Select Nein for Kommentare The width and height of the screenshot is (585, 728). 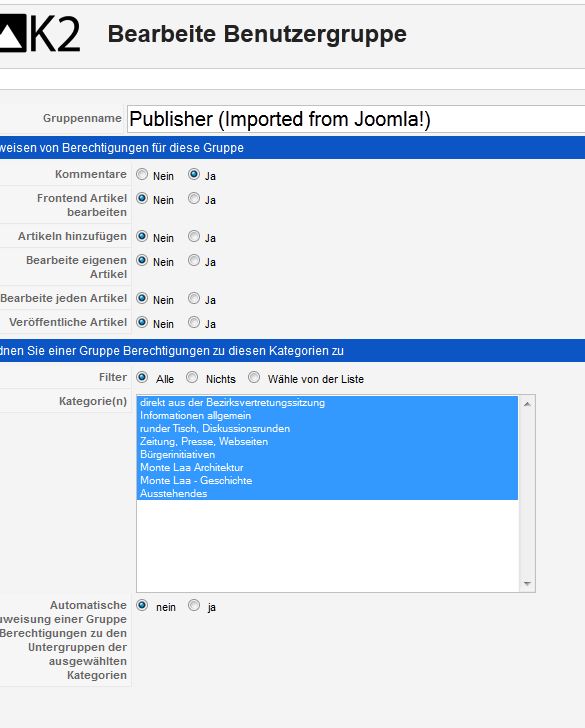click(x=142, y=175)
